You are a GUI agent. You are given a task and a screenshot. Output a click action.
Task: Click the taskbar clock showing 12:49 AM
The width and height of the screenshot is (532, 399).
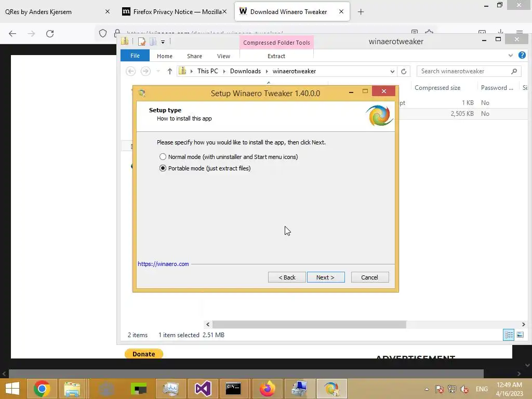coord(509,389)
